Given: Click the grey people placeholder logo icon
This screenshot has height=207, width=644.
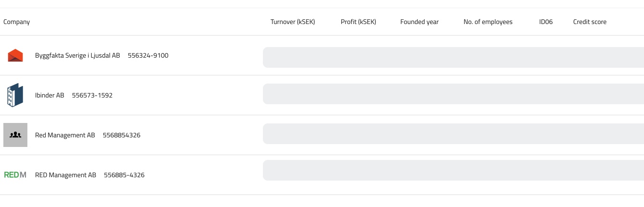Looking at the screenshot, I should pos(15,135).
